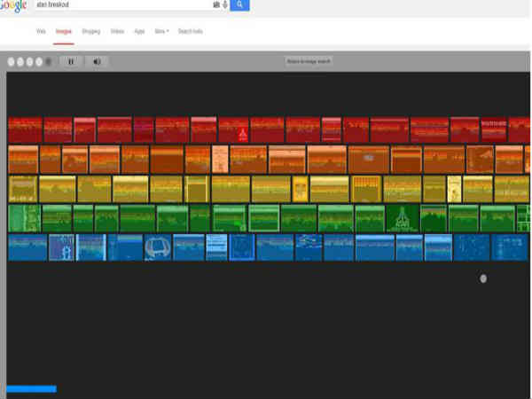This screenshot has width=532, height=399.
Task: Open the Apps tab
Action: (x=139, y=31)
